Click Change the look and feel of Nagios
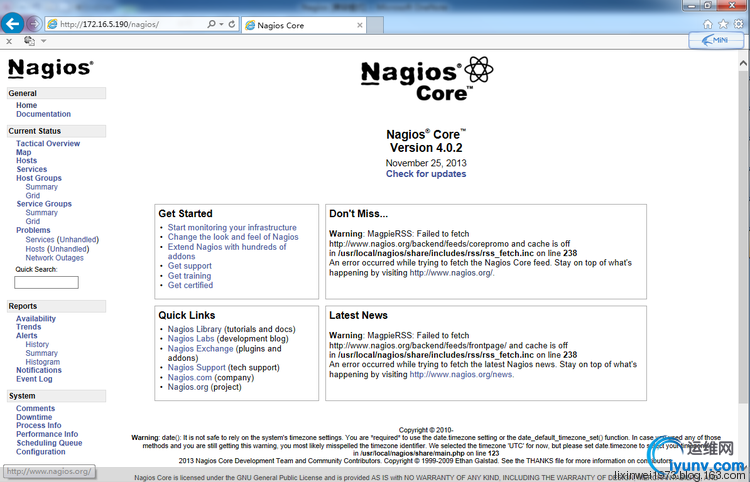Viewport: 750px width, 482px height. [233, 237]
